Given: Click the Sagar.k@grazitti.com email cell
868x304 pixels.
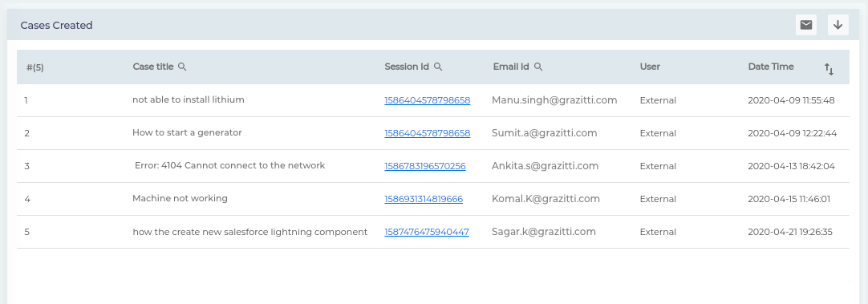Looking at the screenshot, I should point(544,232).
